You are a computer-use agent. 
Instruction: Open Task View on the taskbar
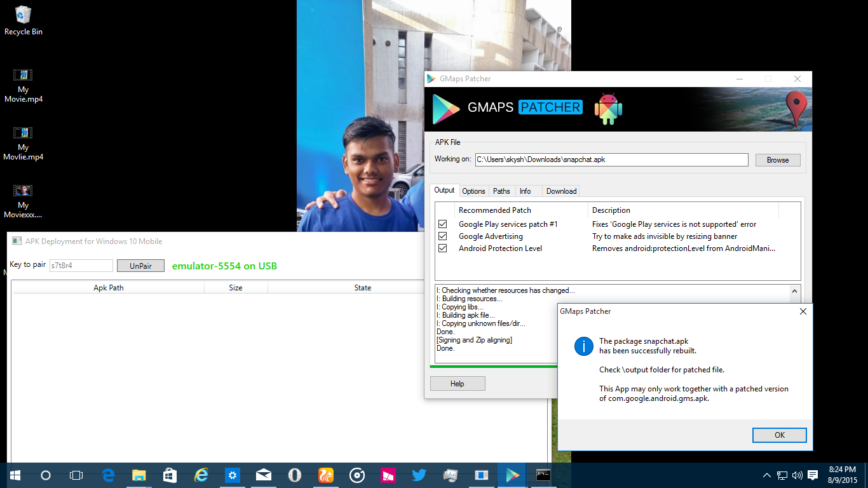pos(76,475)
